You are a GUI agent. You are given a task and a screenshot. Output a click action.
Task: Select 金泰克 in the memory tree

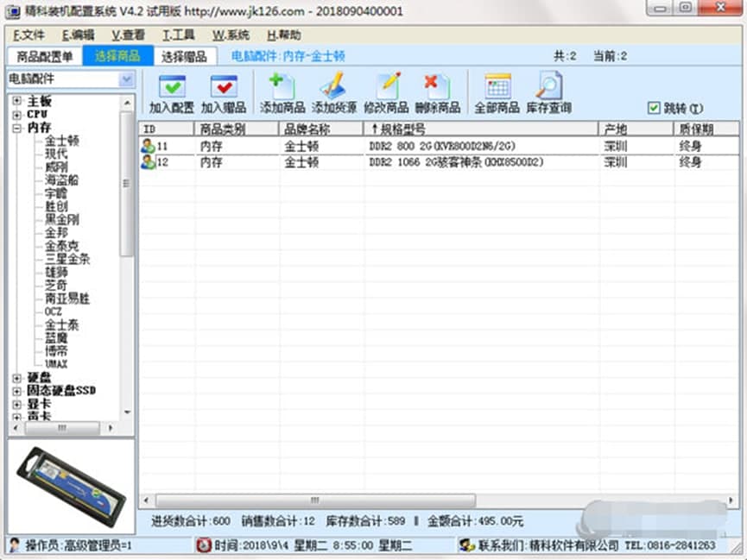point(62,246)
